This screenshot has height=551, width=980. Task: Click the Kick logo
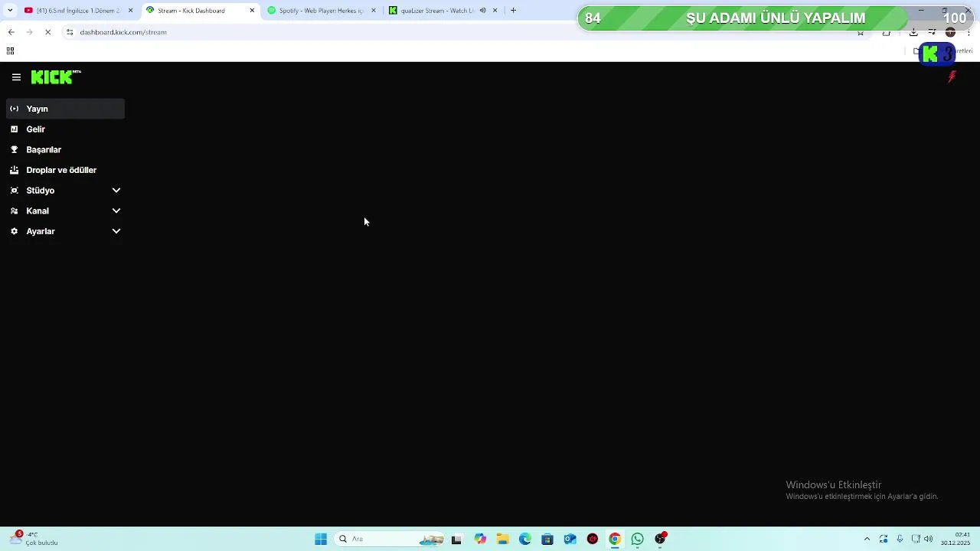click(x=56, y=77)
